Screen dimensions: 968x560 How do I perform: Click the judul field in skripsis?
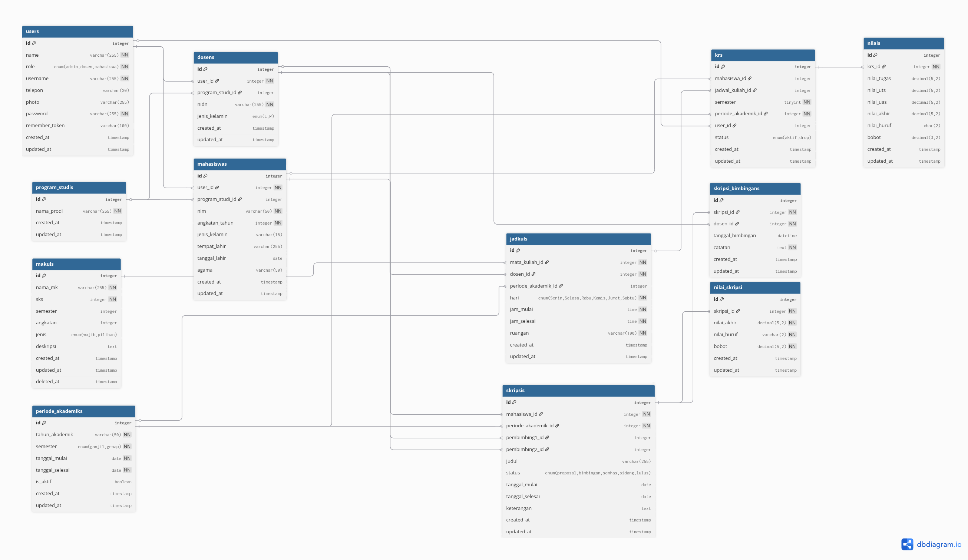click(578, 461)
